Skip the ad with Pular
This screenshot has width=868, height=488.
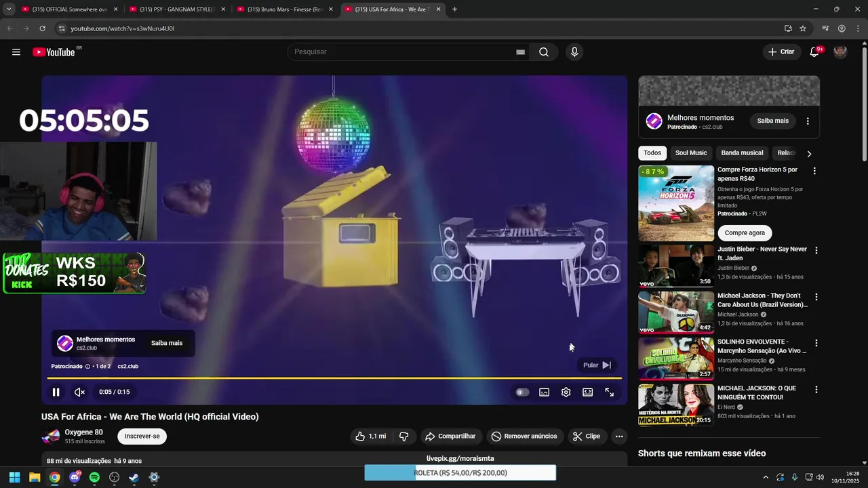point(597,365)
